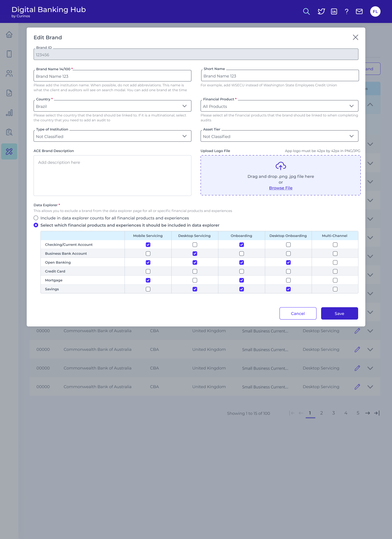This screenshot has width=392, height=539.
Task: Click the ACE Brand Description text area
Action: click(x=112, y=176)
